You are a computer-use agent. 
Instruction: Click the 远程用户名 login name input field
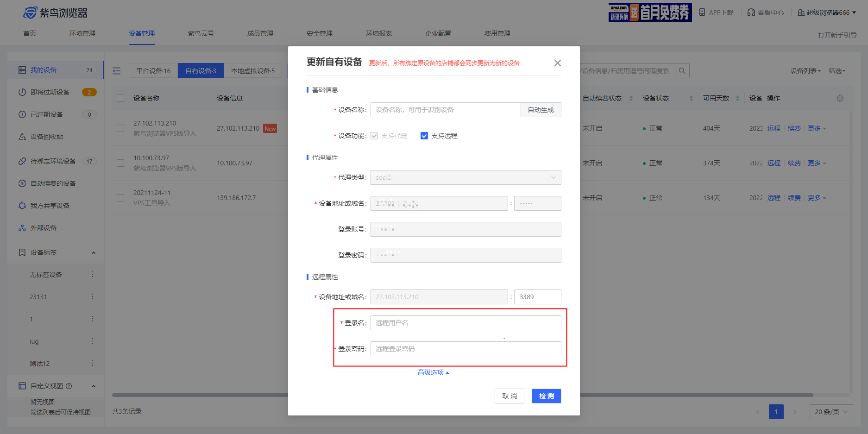pyautogui.click(x=465, y=322)
